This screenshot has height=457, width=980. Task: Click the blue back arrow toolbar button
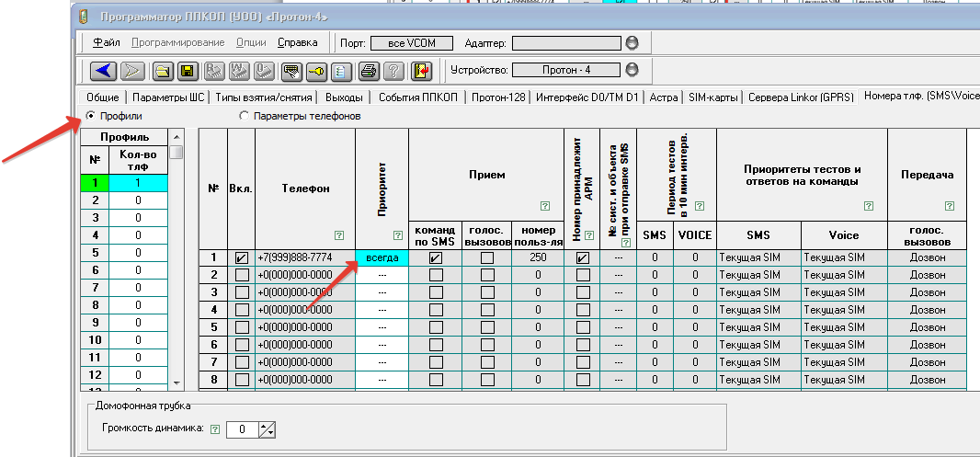[104, 71]
